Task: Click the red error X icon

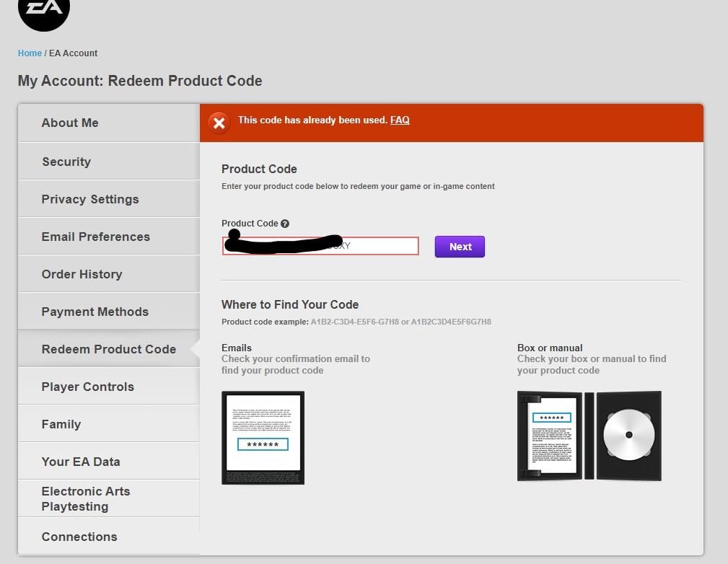Action: 219,123
